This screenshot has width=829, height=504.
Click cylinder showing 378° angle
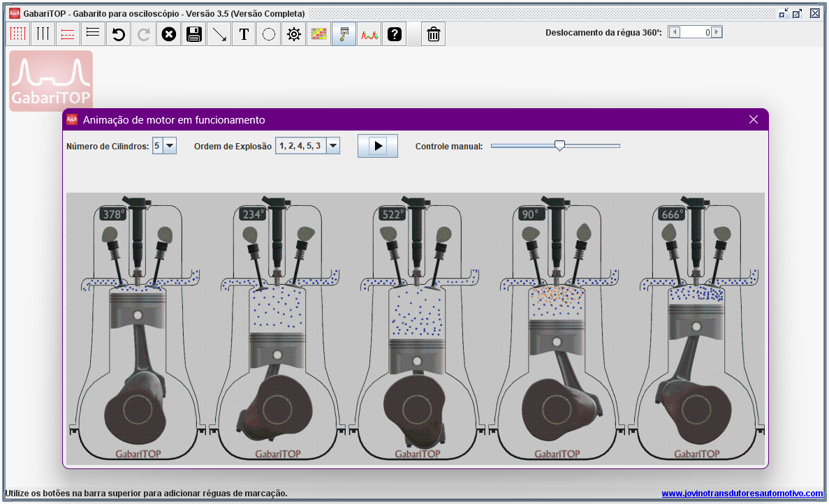pos(138,329)
